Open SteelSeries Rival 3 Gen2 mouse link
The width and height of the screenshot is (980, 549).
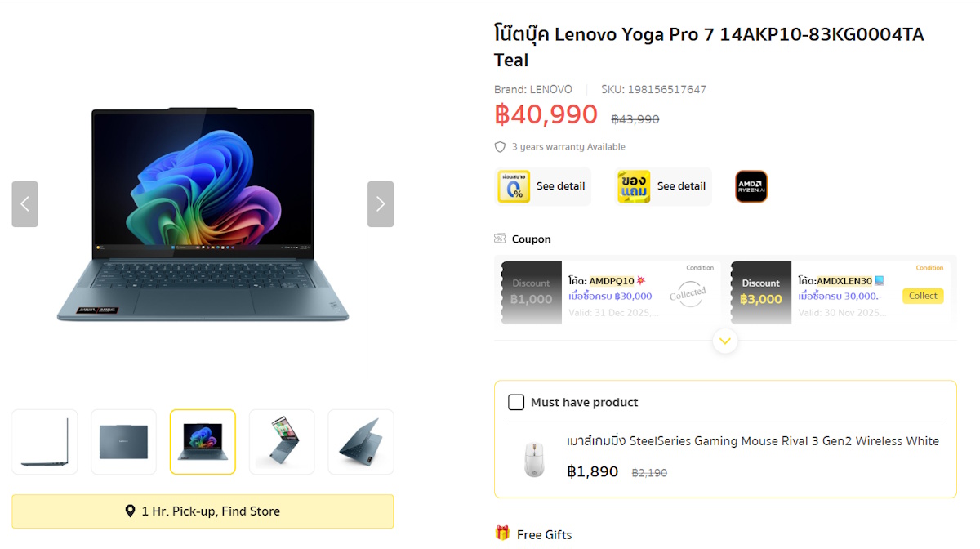753,441
